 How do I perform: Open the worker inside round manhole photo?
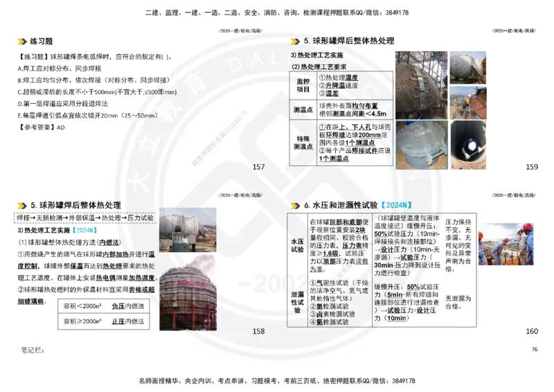(468, 145)
